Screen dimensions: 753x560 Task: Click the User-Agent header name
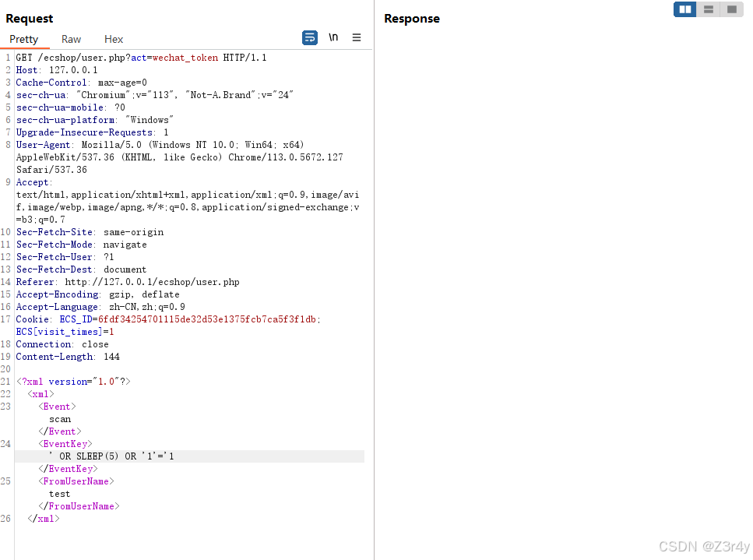[x=44, y=145]
